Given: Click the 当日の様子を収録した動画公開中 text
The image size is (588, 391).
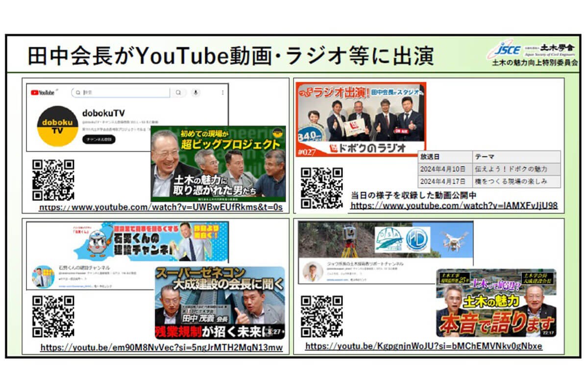Looking at the screenshot, I should [x=414, y=195].
